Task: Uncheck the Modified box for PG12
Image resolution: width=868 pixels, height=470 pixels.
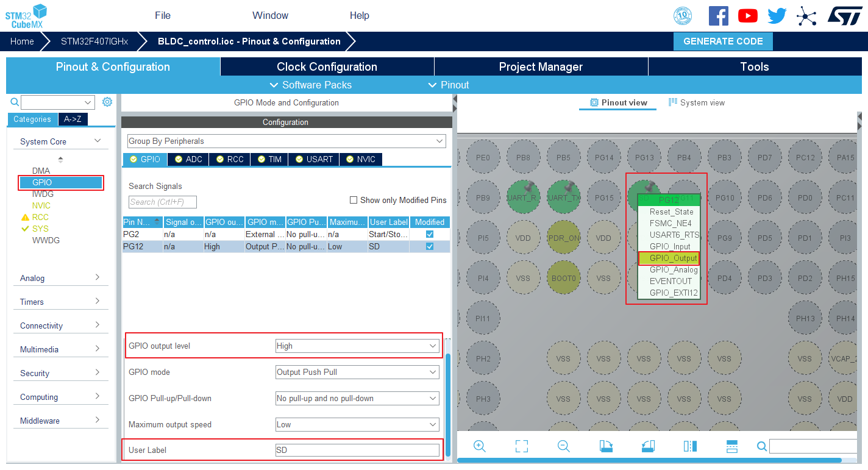Action: pos(430,246)
